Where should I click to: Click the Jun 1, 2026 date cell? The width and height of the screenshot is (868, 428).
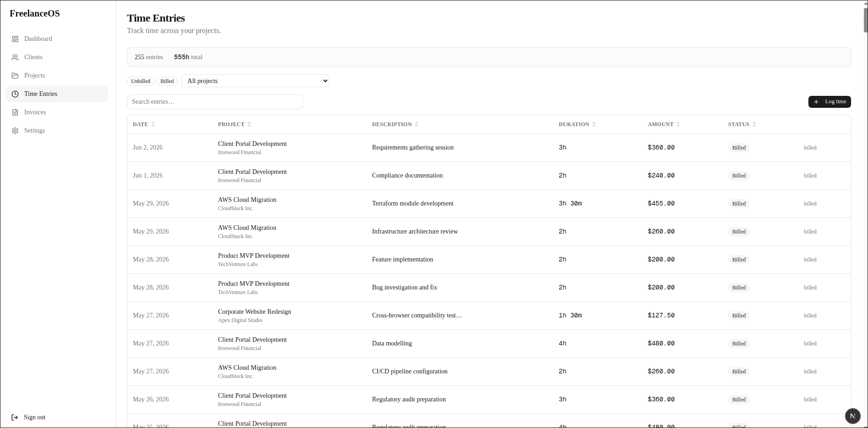point(148,176)
